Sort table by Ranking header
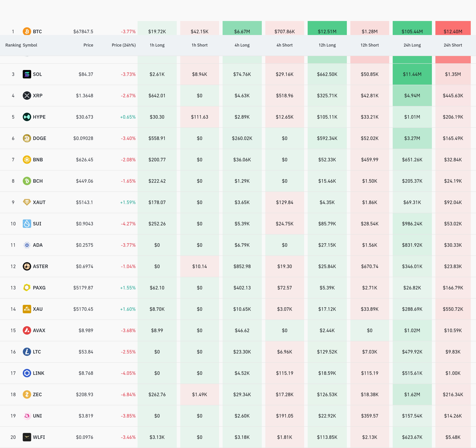The width and height of the screenshot is (476, 448). (x=13, y=45)
